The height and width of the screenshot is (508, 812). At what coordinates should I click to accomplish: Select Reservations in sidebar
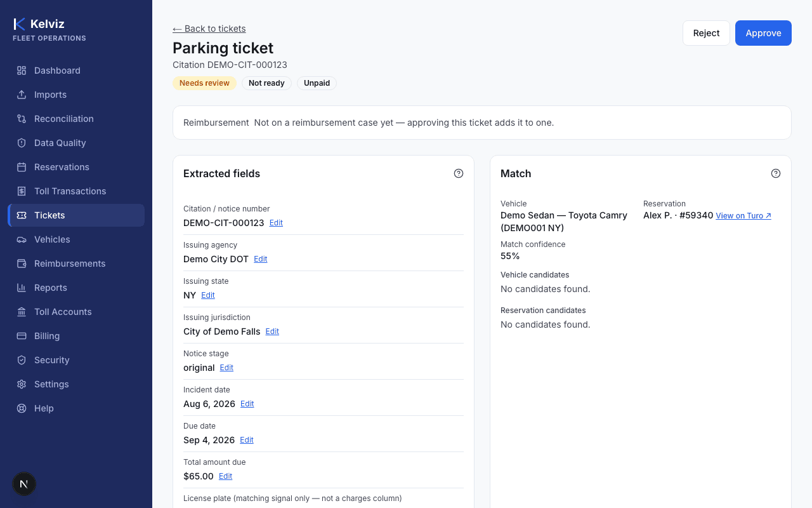click(x=76, y=167)
